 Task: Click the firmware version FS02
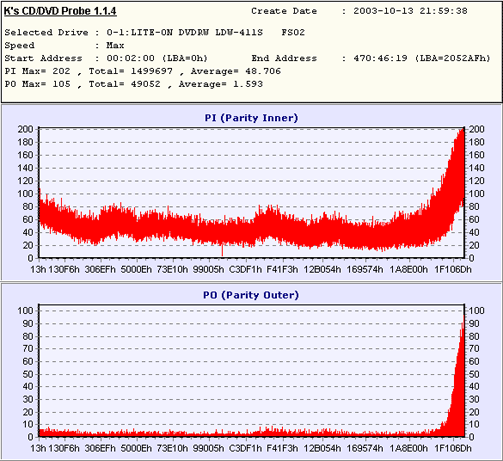(x=293, y=32)
